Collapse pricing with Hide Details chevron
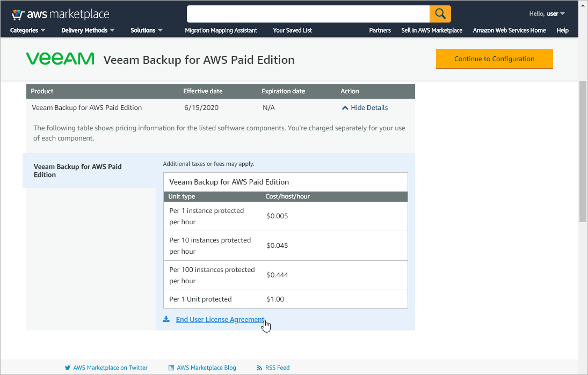This screenshot has height=375, width=588. (x=345, y=108)
